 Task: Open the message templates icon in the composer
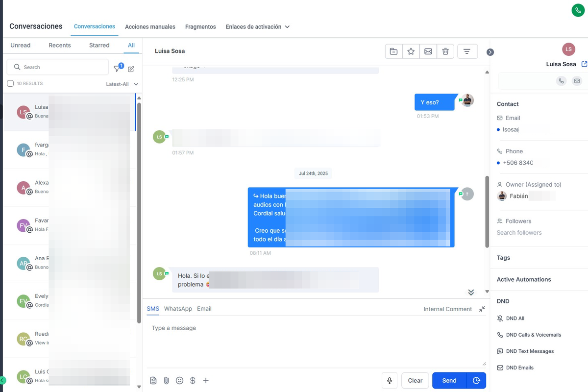pyautogui.click(x=153, y=380)
